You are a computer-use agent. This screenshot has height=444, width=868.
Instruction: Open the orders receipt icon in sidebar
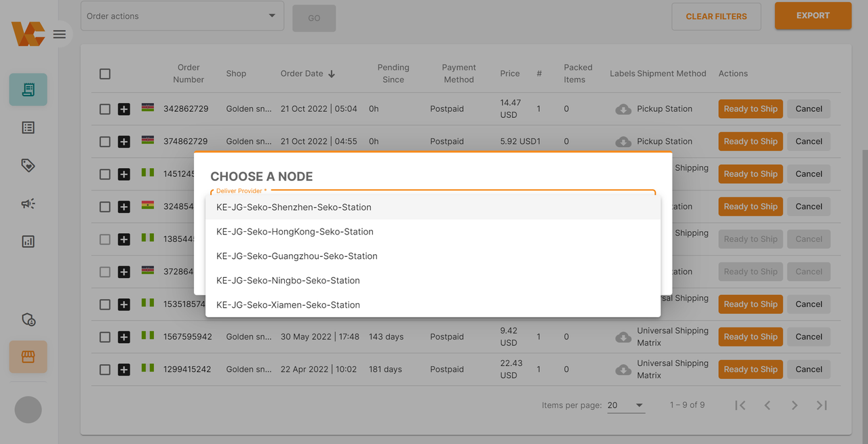tap(28, 89)
